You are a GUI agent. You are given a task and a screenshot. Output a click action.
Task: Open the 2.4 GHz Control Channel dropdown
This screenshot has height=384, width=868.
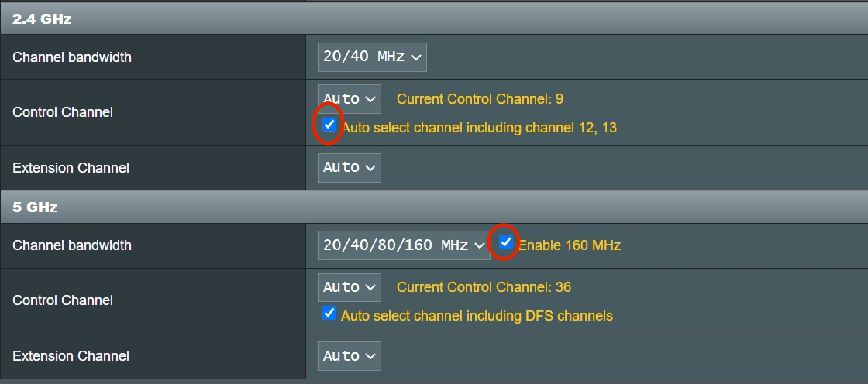[350, 99]
